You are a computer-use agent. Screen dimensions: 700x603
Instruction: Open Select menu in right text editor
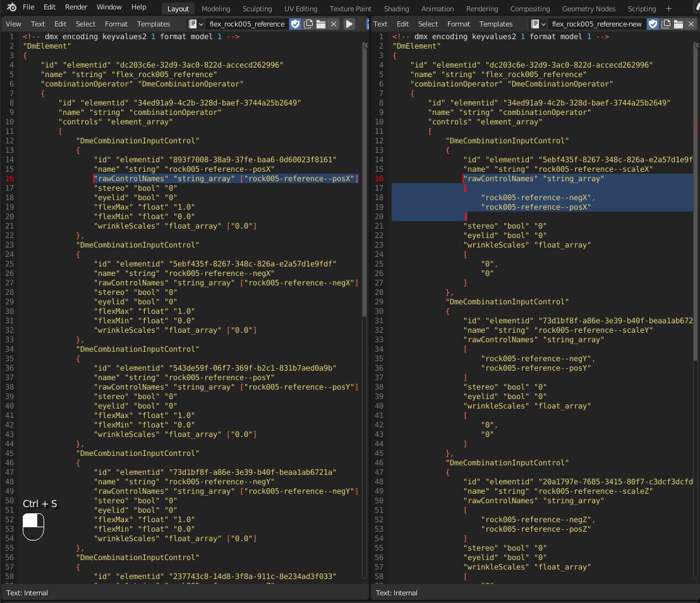coord(428,24)
